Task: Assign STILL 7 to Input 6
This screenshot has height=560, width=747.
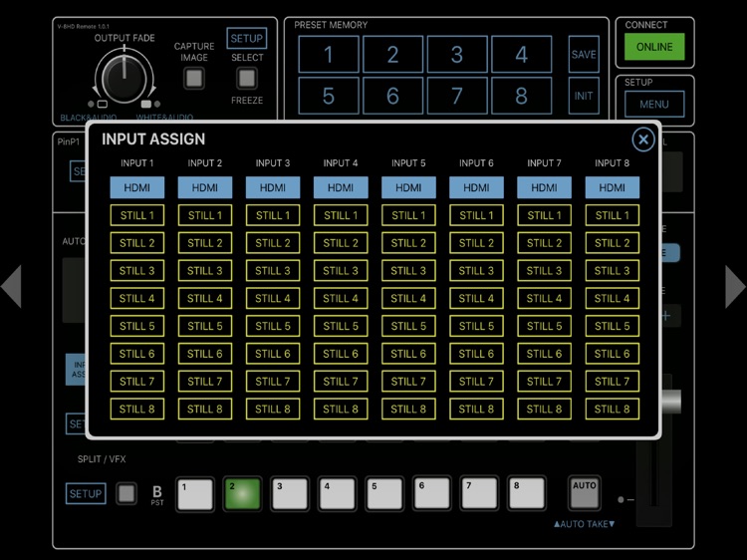Action: pos(476,382)
